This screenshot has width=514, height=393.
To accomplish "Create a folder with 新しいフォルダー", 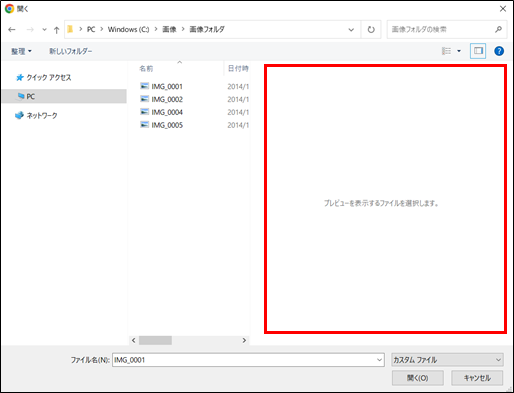I will tap(71, 51).
